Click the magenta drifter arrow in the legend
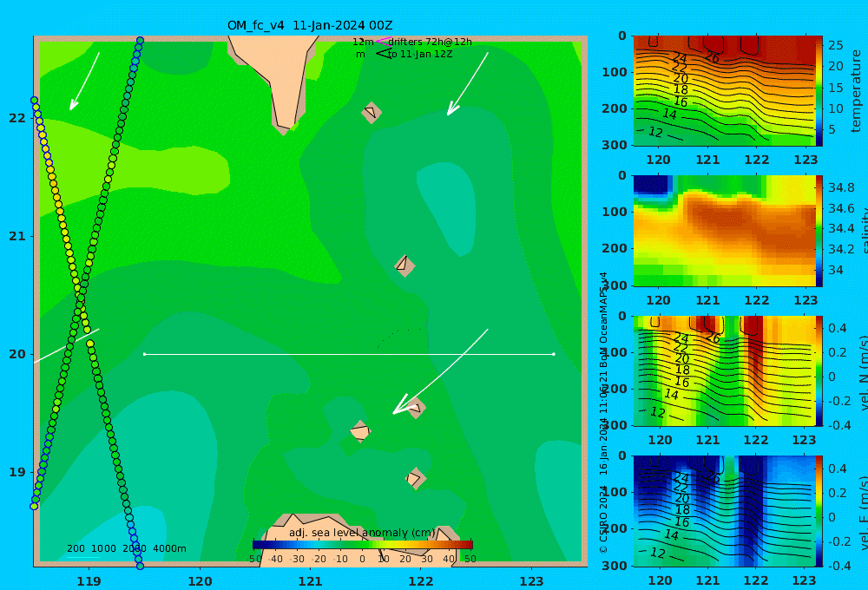Viewport: 868px width, 590px height. (383, 41)
